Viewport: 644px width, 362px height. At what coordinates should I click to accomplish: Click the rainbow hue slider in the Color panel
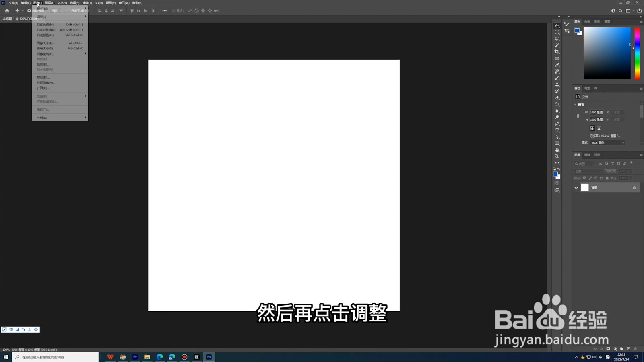(637, 53)
